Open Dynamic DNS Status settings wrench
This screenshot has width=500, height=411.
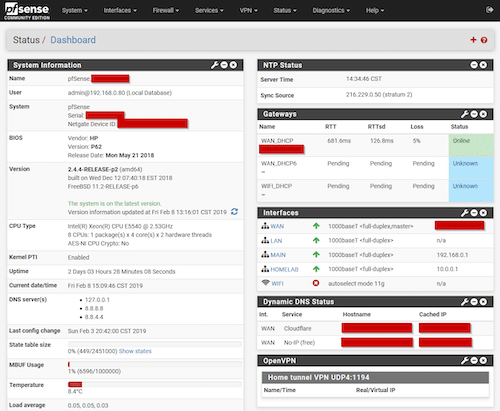464,302
